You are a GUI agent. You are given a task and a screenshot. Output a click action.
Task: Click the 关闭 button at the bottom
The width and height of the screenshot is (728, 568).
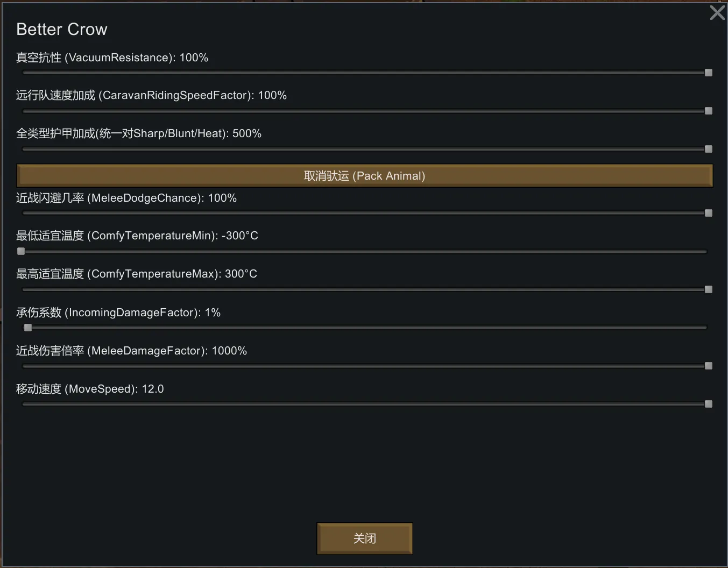click(364, 538)
